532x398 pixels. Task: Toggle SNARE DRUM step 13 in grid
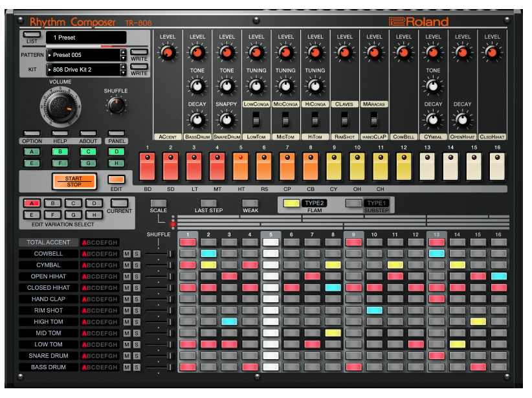point(437,355)
